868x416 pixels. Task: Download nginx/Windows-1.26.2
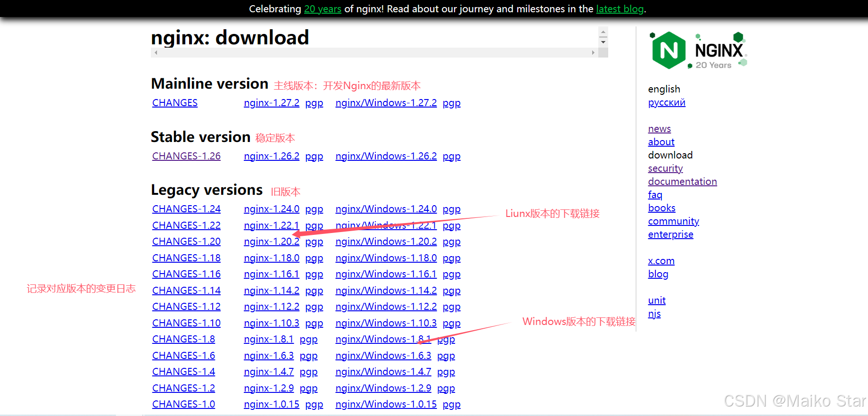pos(386,156)
